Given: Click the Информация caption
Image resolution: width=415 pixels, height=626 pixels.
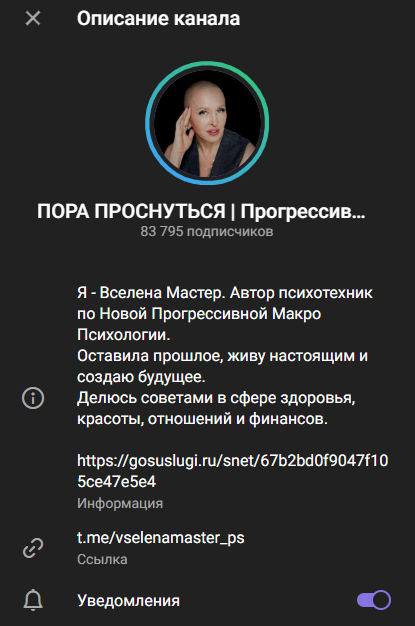Looking at the screenshot, I should click(120, 503).
